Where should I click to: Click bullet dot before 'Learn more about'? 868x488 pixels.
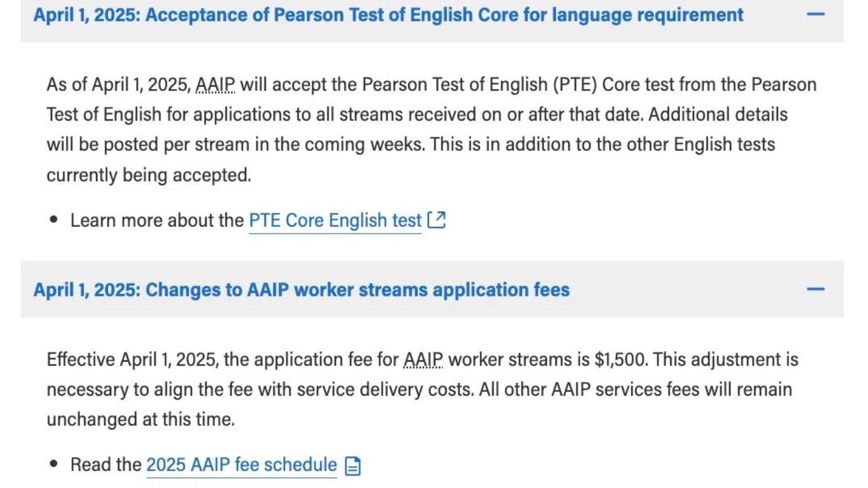point(55,220)
